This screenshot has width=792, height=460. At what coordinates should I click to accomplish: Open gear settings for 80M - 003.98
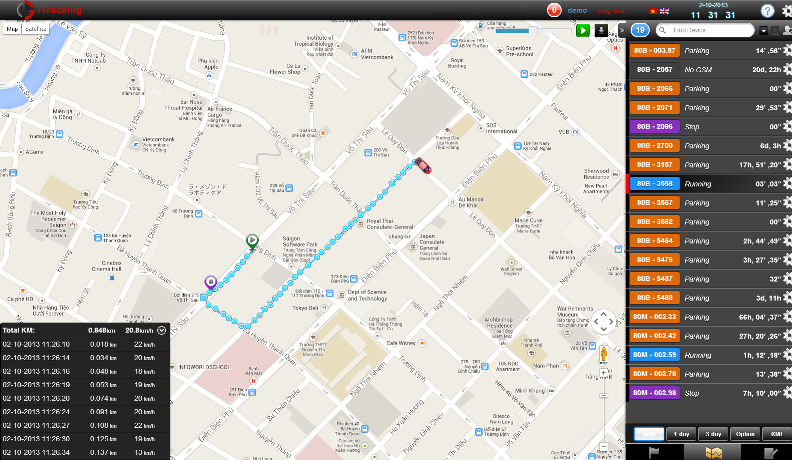pyautogui.click(x=787, y=393)
